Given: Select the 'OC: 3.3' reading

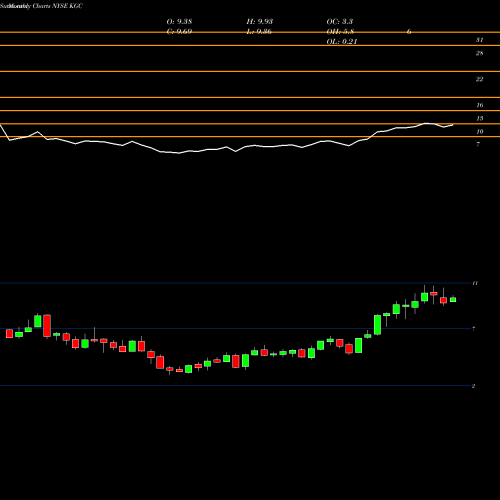Looking at the screenshot, I should (340, 21).
